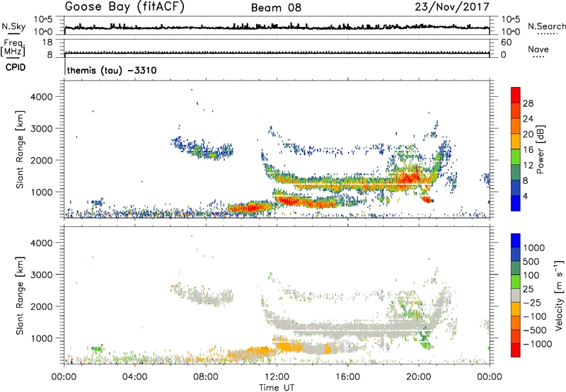The width and height of the screenshot is (566, 392).
Task: Click the '08:00' time axis label
Action: point(206,377)
